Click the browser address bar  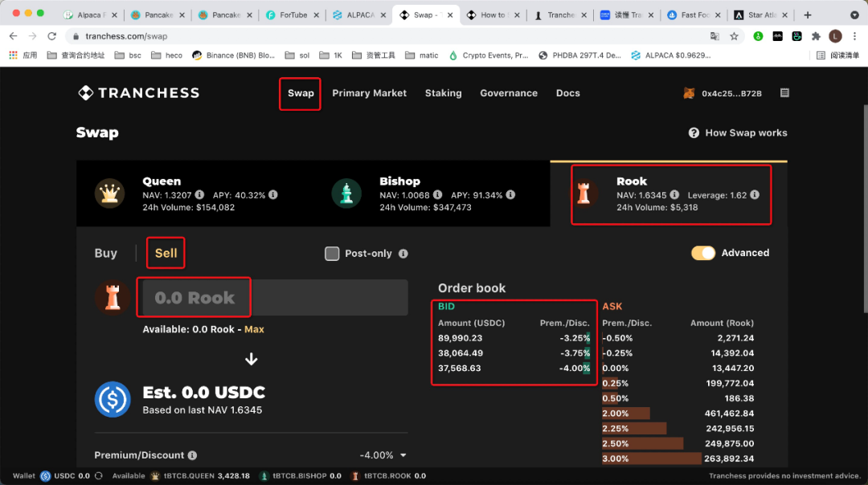(x=387, y=36)
